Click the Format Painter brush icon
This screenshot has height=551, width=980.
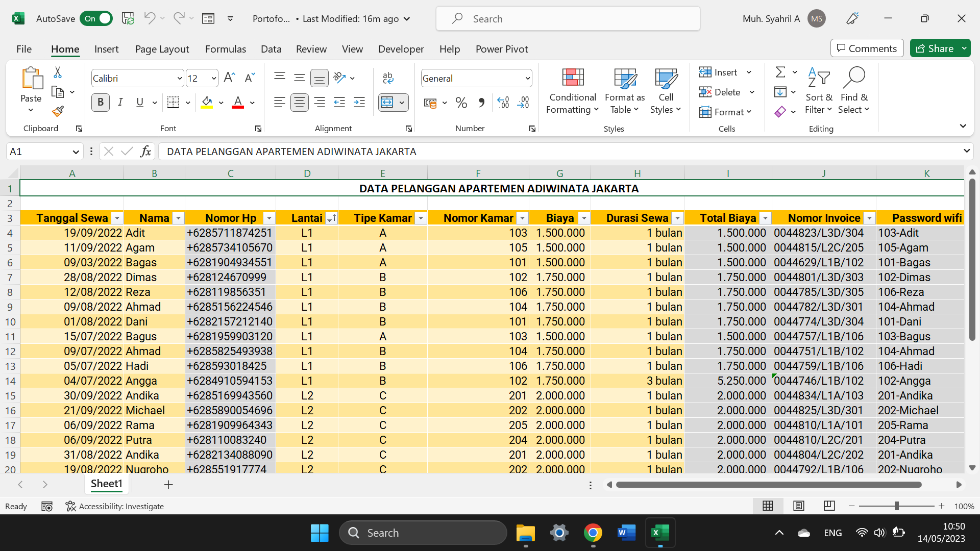coord(58,111)
